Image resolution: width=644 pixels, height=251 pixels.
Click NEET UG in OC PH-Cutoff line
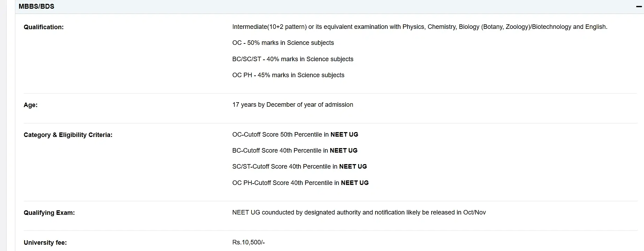pyautogui.click(x=355, y=183)
